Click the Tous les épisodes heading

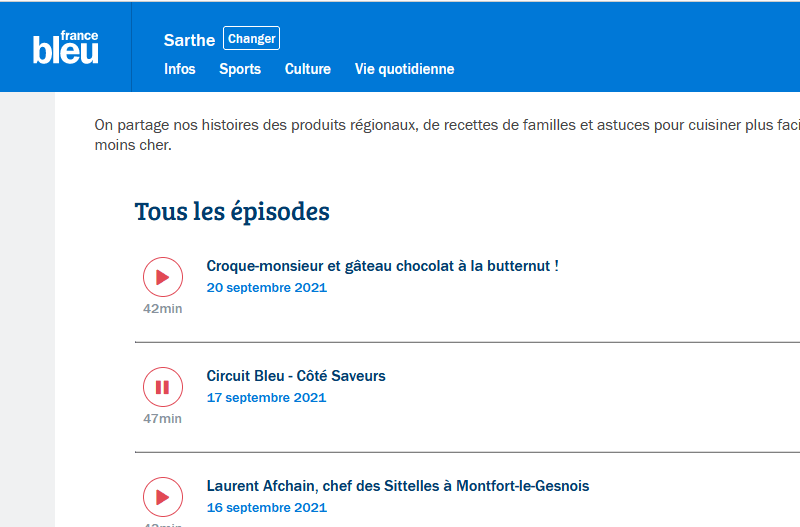pos(232,212)
